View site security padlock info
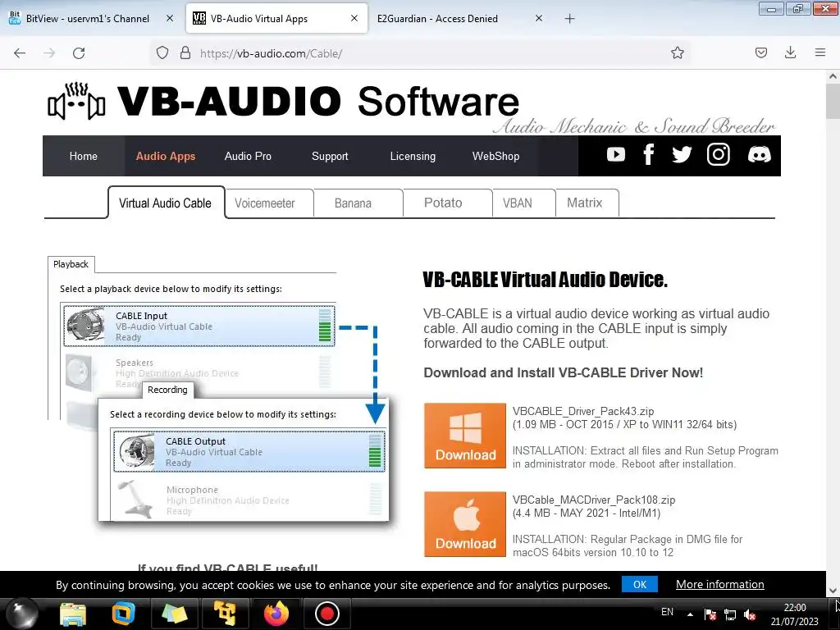The height and width of the screenshot is (630, 840). coord(185,52)
